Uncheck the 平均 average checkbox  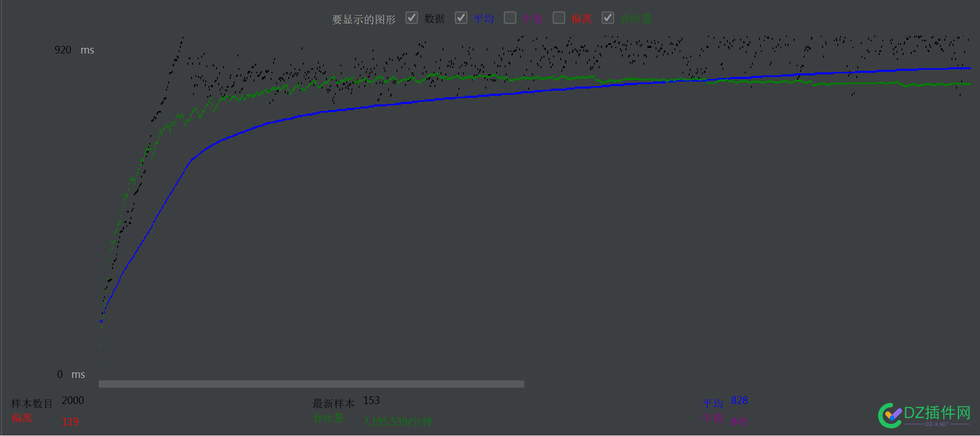pyautogui.click(x=461, y=18)
